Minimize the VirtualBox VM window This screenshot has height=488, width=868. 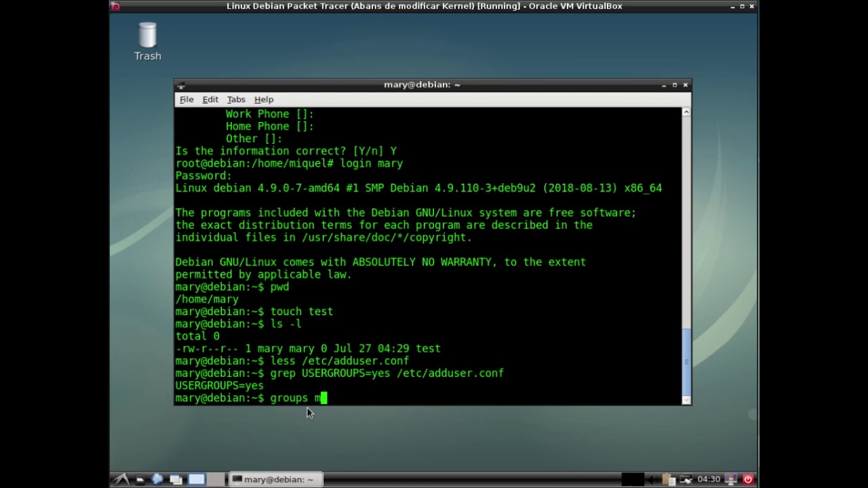[732, 6]
